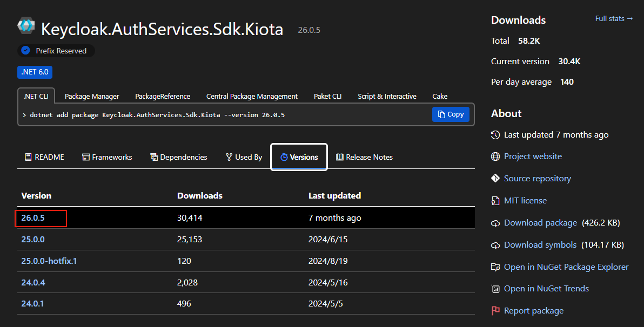Click the 2024/8/19 date cell
The image size is (644, 327).
pos(328,261)
